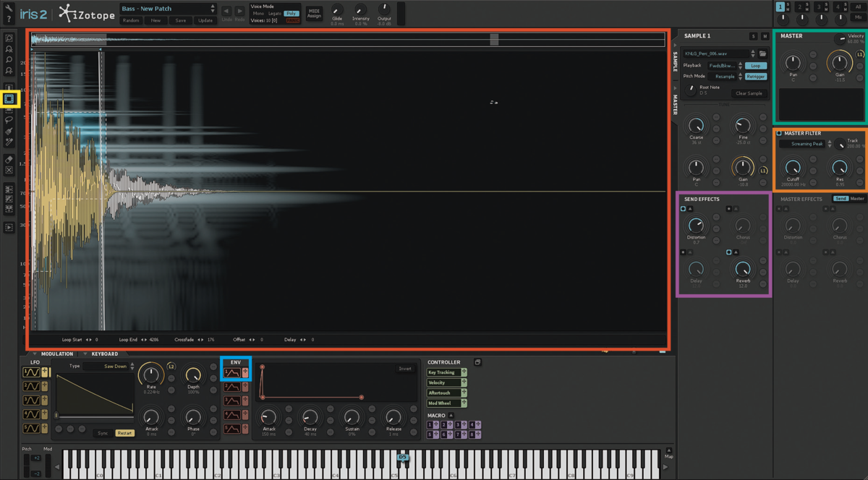
Task: Toggle the Loop playback button
Action: (755, 65)
